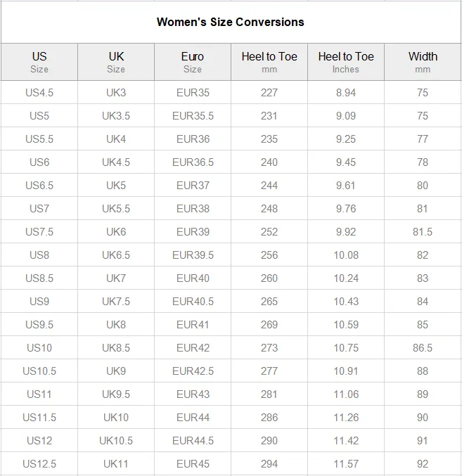Image resolution: width=462 pixels, height=476 pixels.
Task: Select the US12.5 cell
Action: tap(39, 464)
